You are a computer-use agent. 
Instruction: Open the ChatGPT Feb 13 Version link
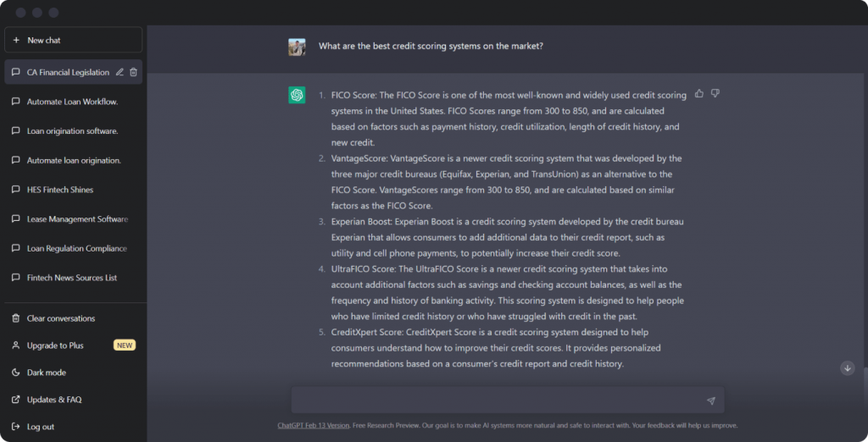(314, 425)
